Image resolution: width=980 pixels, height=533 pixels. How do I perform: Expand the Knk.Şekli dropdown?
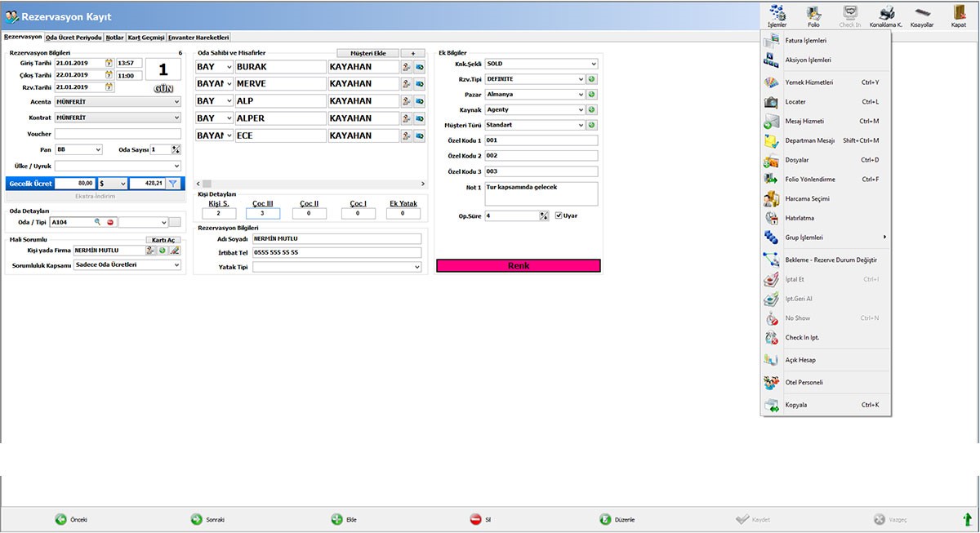pos(592,64)
